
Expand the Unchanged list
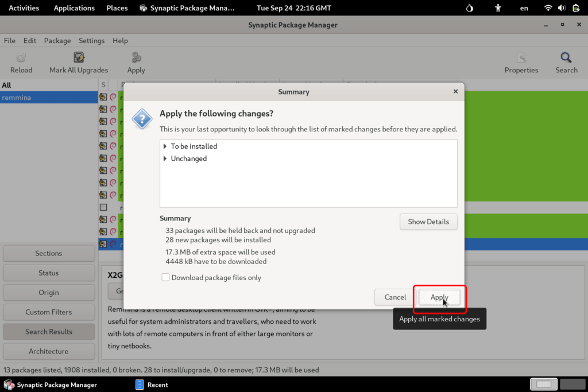click(165, 158)
